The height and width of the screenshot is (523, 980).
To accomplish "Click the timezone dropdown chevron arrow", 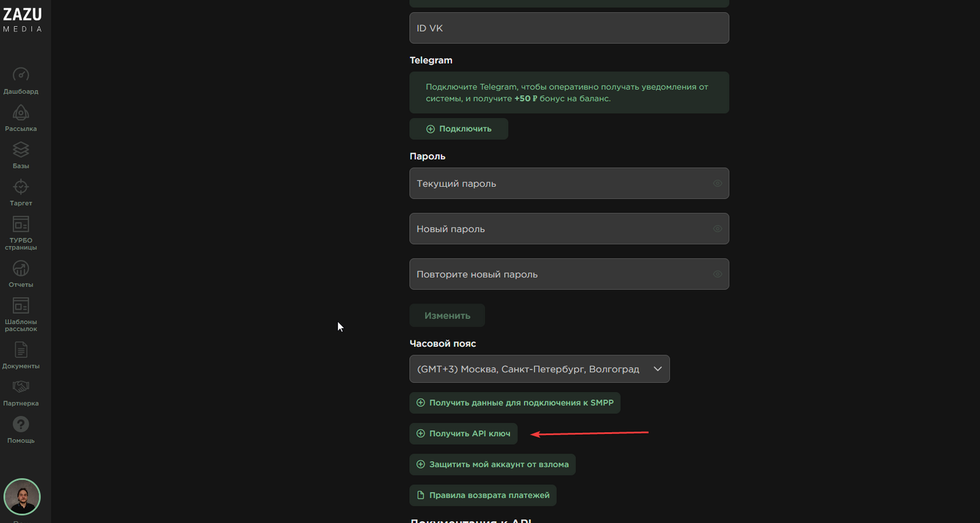I will click(x=657, y=369).
